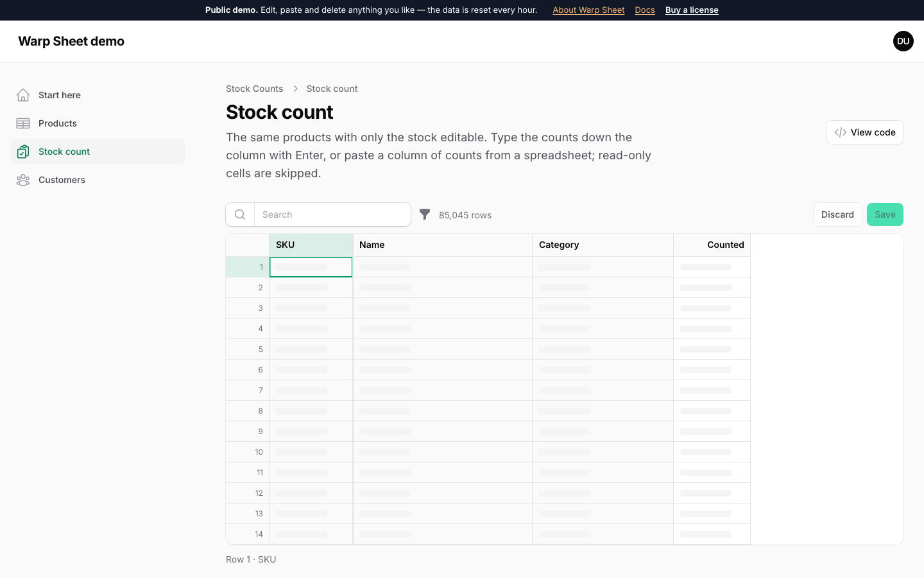The width and height of the screenshot is (924, 578).
Task: Open the filter funnel icon
Action: tap(425, 215)
